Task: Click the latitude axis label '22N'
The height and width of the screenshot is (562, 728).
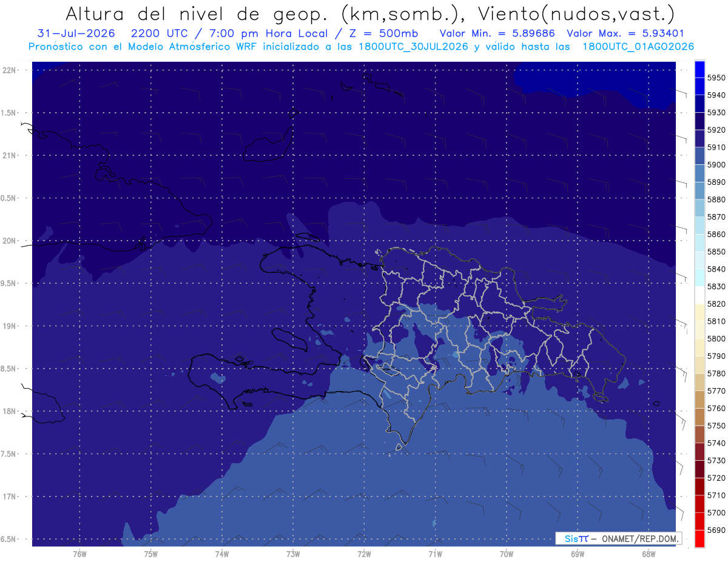Action: click(x=9, y=70)
